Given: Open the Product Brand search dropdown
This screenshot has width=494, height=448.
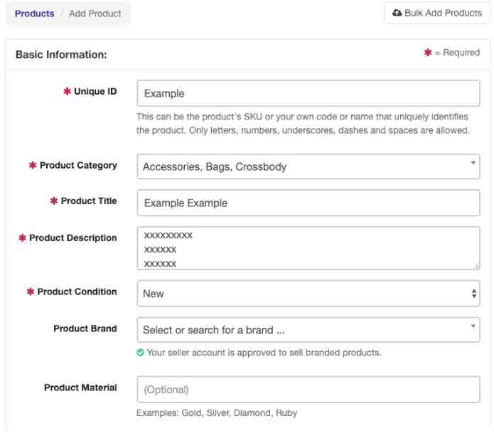Looking at the screenshot, I should (308, 330).
